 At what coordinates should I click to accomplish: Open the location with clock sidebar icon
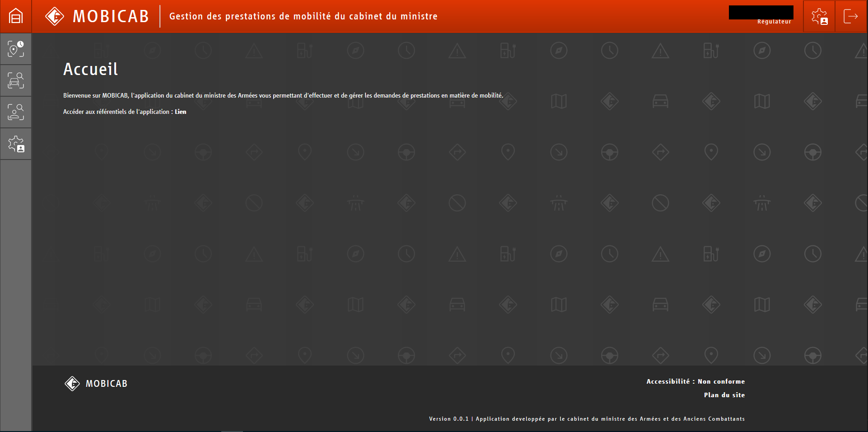[16, 49]
